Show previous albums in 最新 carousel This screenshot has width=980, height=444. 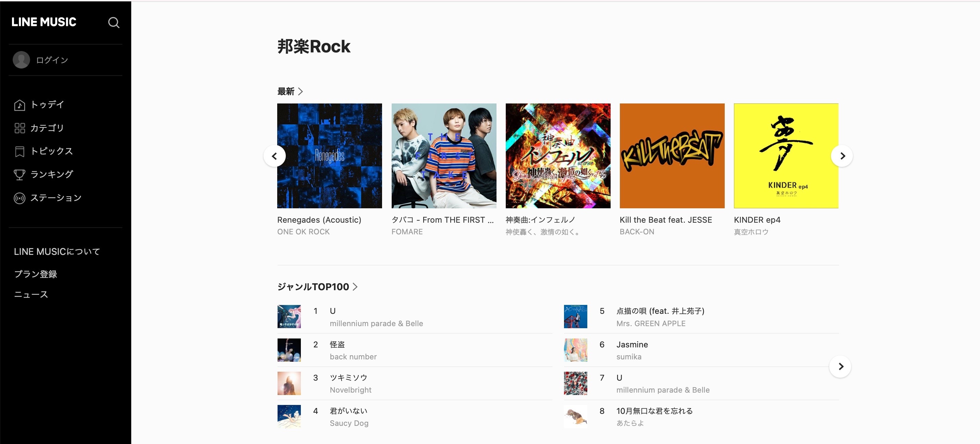[x=274, y=156]
